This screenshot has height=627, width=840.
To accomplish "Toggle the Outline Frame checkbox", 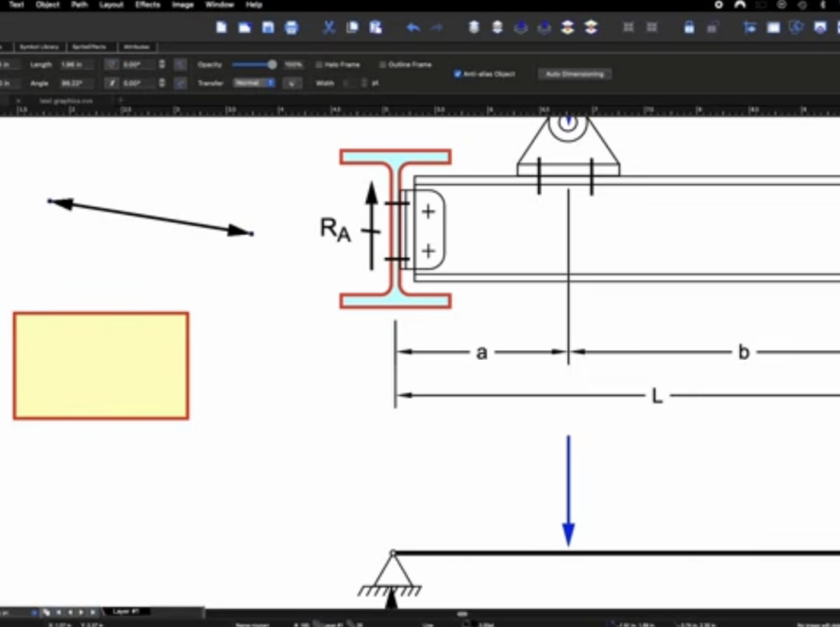I will pyautogui.click(x=382, y=65).
